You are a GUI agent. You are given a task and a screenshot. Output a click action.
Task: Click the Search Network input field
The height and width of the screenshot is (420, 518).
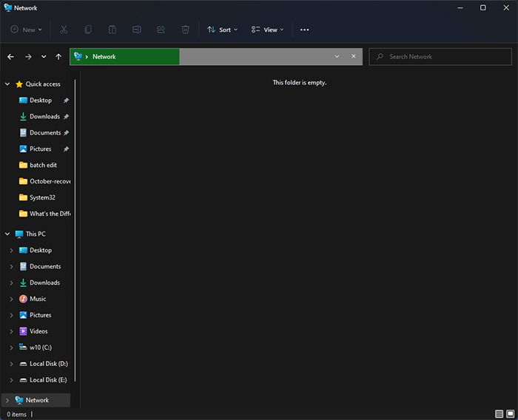pyautogui.click(x=440, y=57)
